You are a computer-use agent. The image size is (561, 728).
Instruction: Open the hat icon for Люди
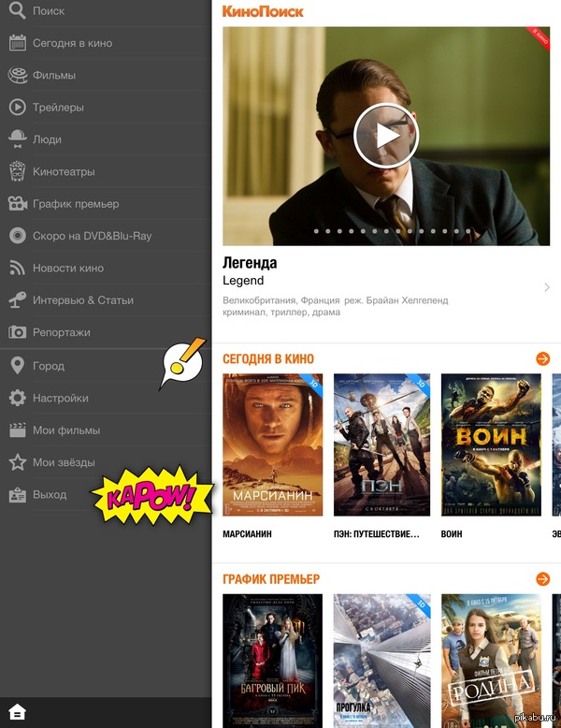17,139
